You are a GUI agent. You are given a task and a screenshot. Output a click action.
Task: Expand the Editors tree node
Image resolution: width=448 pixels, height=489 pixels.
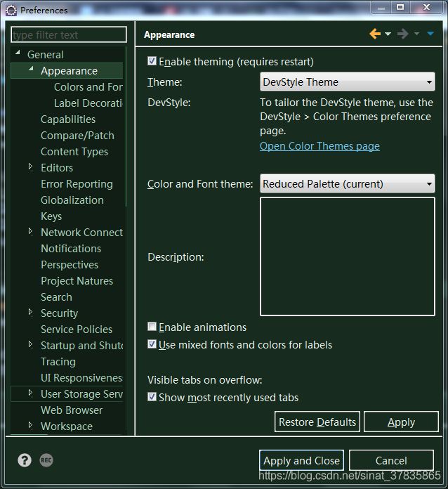pos(30,167)
